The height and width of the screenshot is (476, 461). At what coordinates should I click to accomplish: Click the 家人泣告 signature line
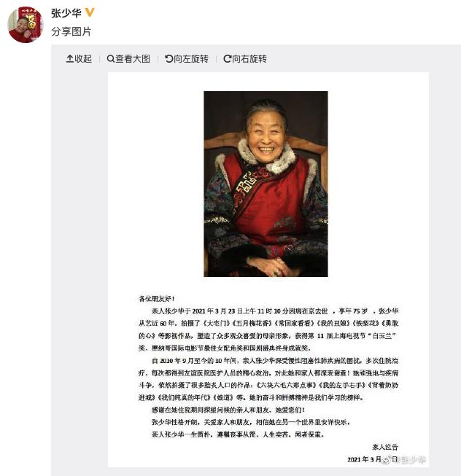point(384,447)
